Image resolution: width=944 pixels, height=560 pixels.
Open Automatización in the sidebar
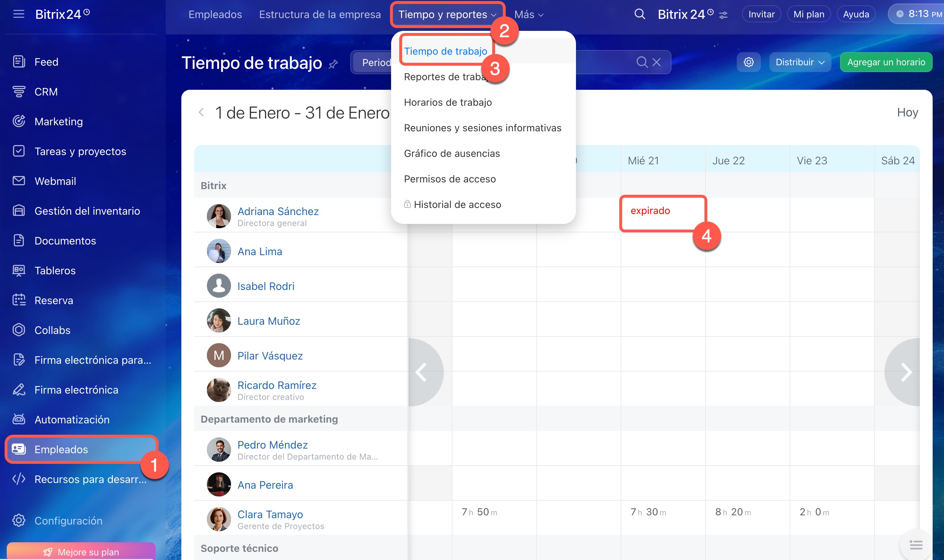pyautogui.click(x=72, y=419)
